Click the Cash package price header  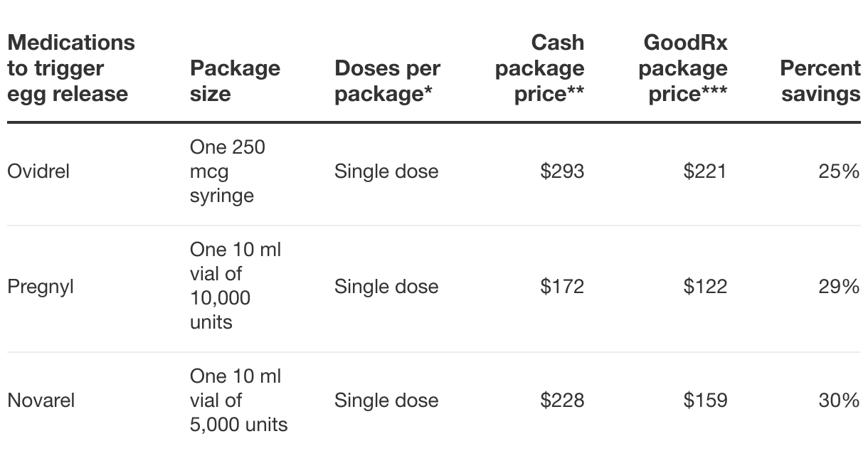point(540,68)
